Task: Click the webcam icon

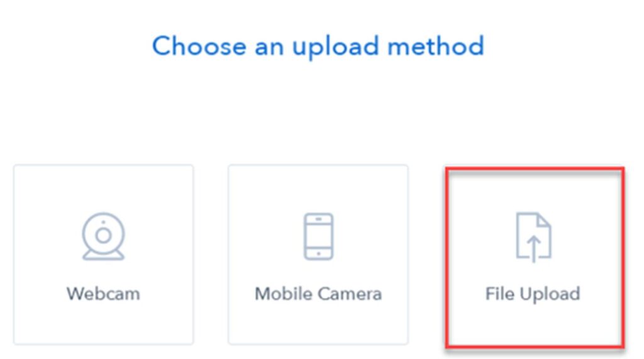Action: (104, 236)
